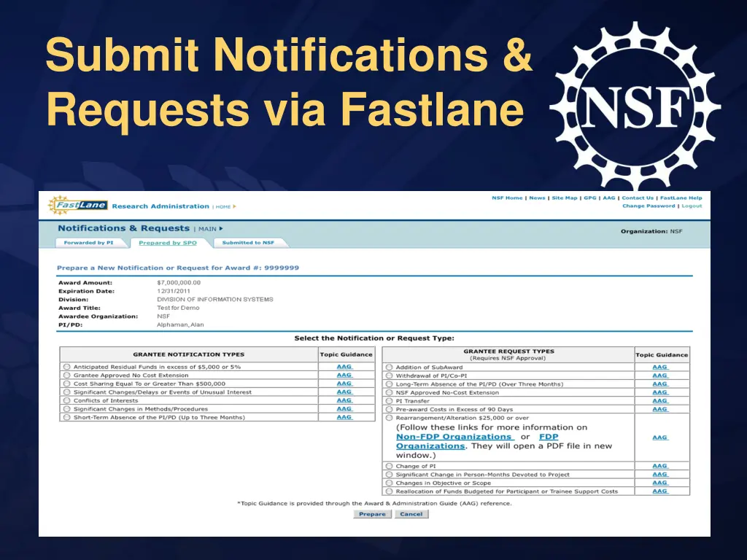Open AAG guidance for Withdrawal of PI/Co-PI
The height and width of the screenshot is (560, 747).
[660, 376]
